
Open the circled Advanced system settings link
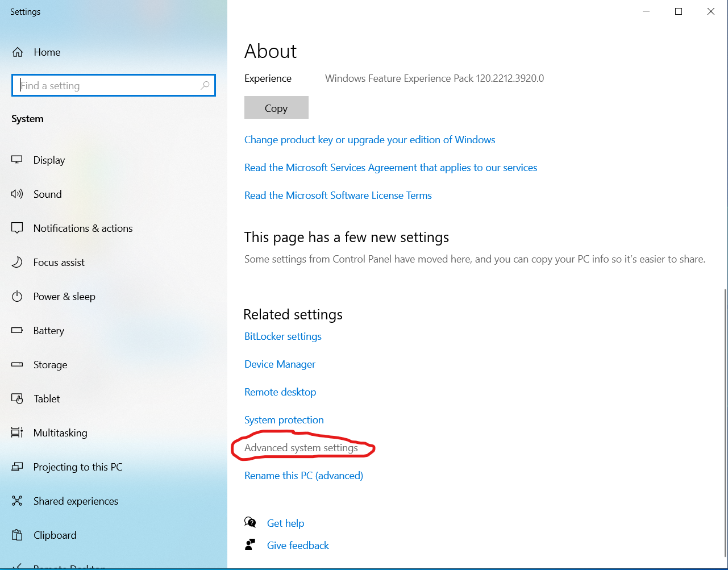tap(301, 447)
